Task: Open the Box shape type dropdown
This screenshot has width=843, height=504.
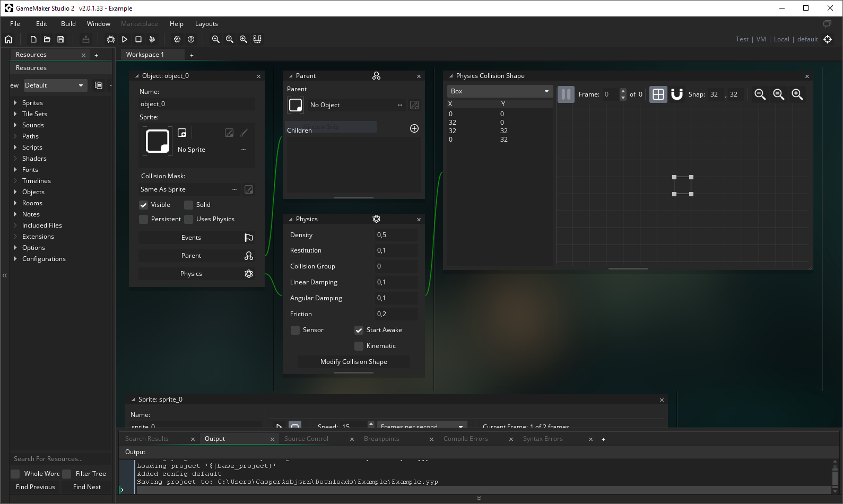Action: [x=500, y=91]
